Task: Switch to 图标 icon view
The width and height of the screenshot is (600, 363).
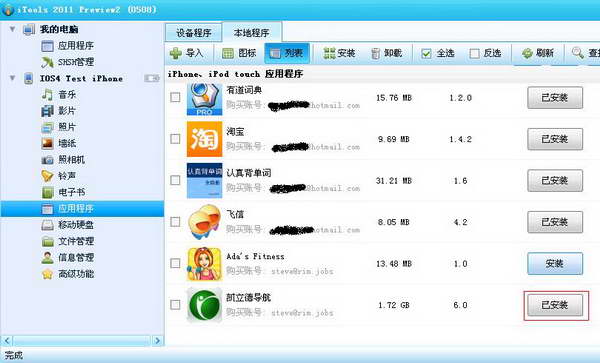Action: point(239,53)
